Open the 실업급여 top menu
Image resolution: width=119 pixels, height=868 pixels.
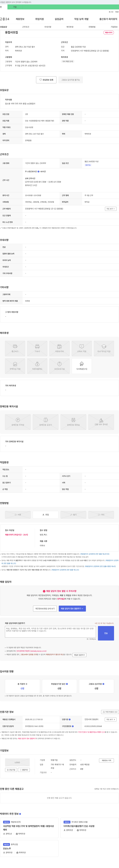(59, 19)
